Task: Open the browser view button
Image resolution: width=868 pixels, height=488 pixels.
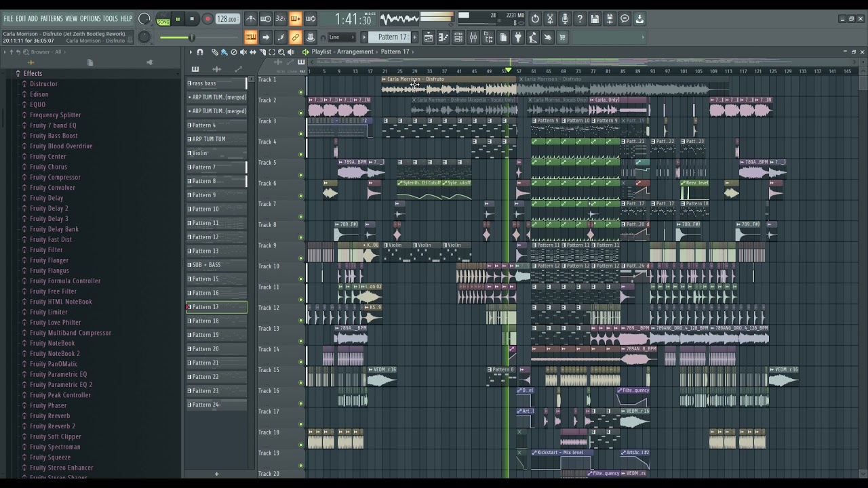Action: 488,37
